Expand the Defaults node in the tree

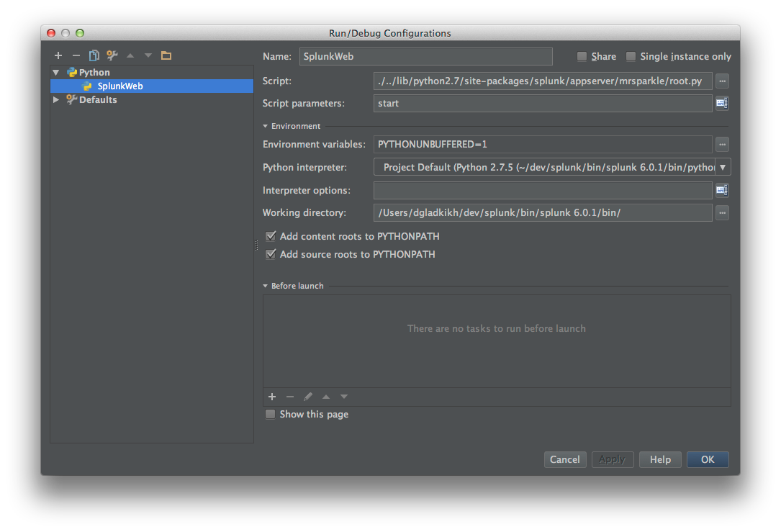click(56, 99)
